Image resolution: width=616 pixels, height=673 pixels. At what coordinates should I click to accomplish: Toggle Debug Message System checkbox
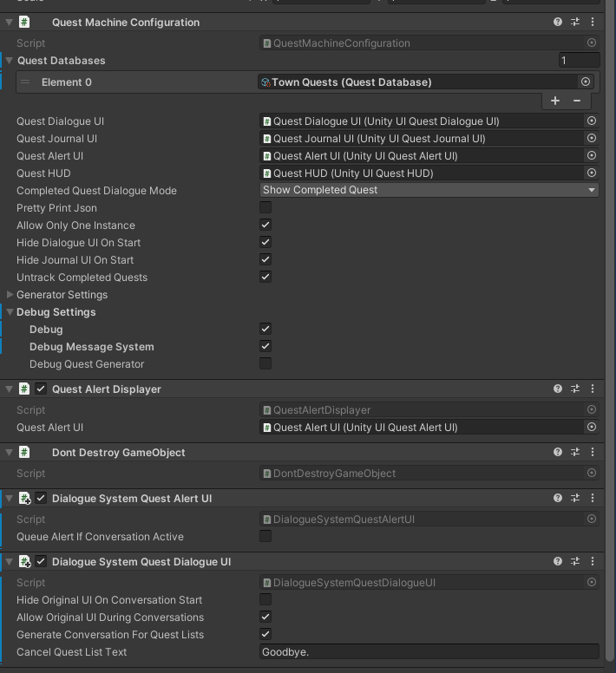click(265, 346)
